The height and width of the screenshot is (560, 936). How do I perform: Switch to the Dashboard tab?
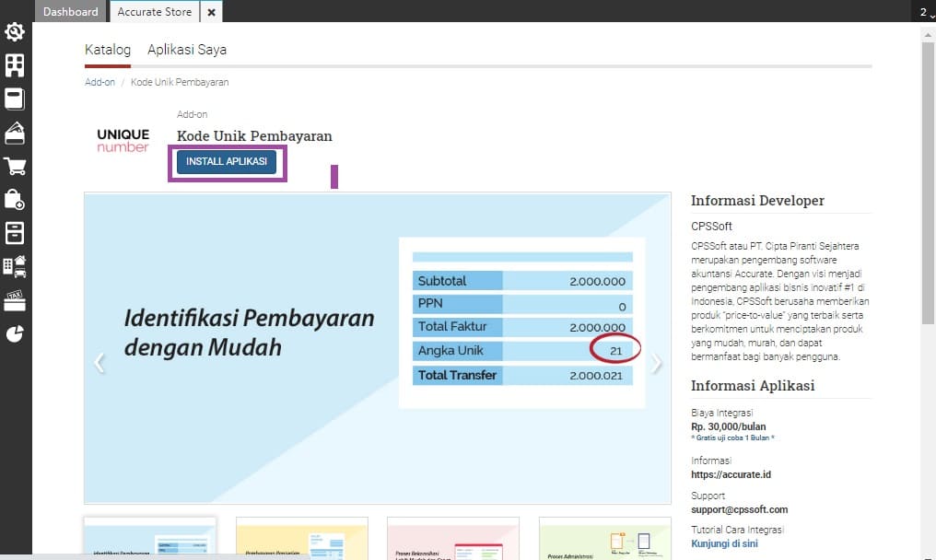pos(71,12)
